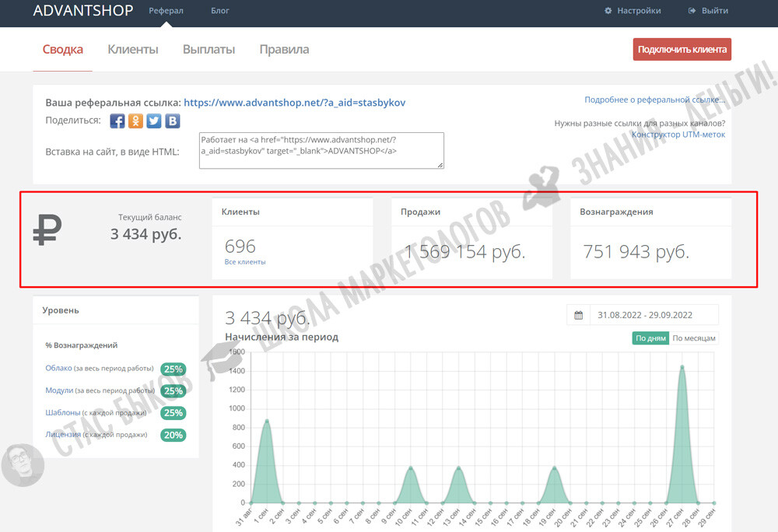778x532 pixels.
Task: Switch chart to По месяцам view
Action: pyautogui.click(x=694, y=338)
